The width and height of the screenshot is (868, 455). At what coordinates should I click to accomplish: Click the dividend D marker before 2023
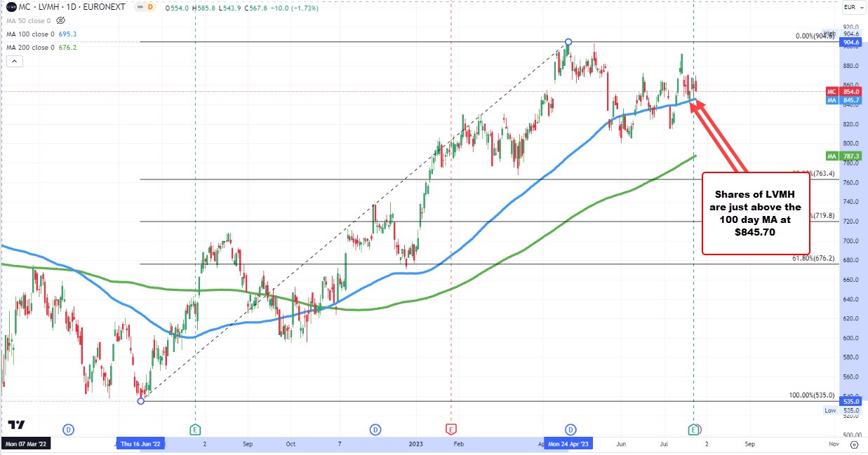point(376,428)
